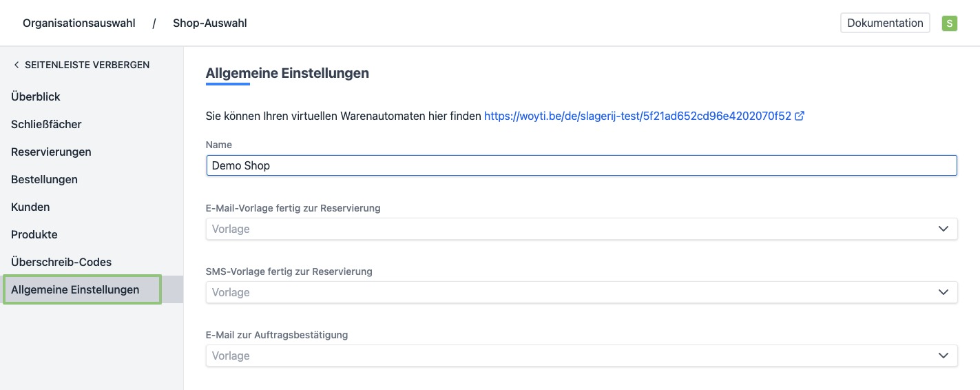
Task: Open Bestellungen from the sidebar
Action: 44,180
